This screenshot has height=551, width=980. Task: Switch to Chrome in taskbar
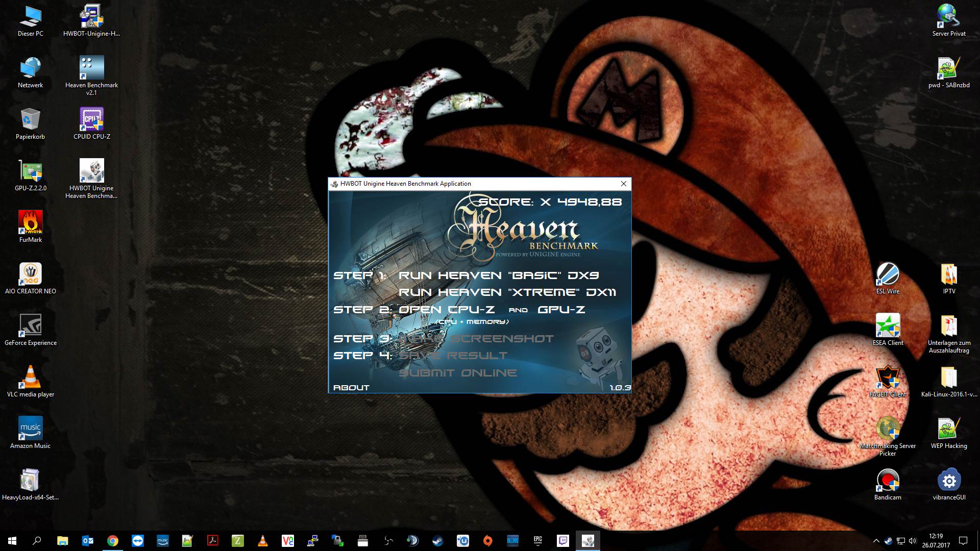coord(112,541)
